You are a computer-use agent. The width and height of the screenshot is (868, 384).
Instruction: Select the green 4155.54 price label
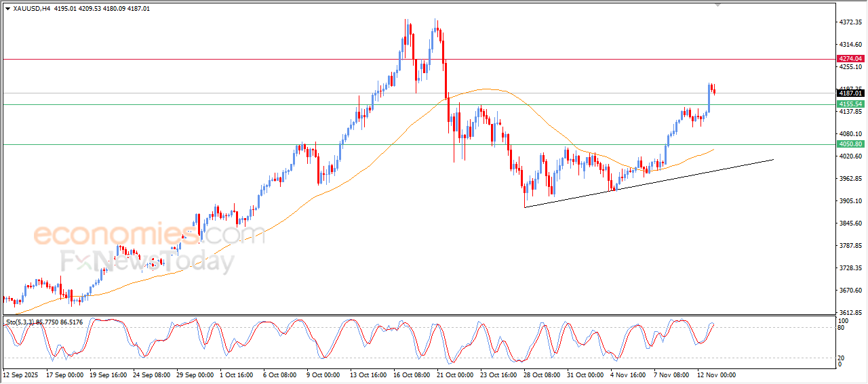pyautogui.click(x=850, y=104)
